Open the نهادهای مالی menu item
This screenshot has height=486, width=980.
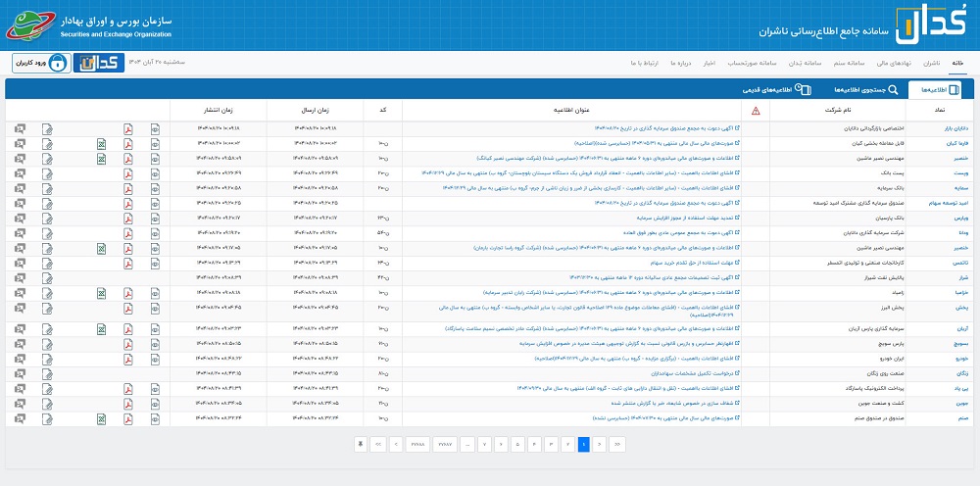[894, 63]
